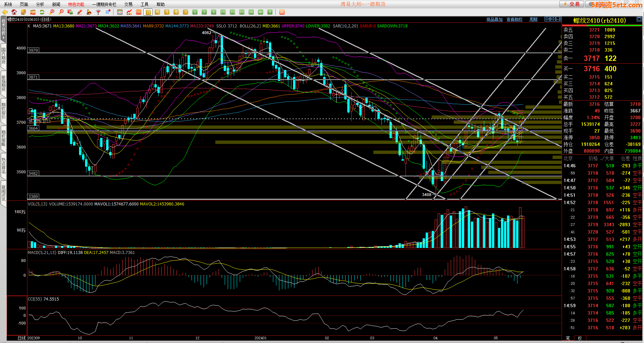This screenshot has height=343, width=644.
Task: Go to the home page icon
Action: (14, 12)
